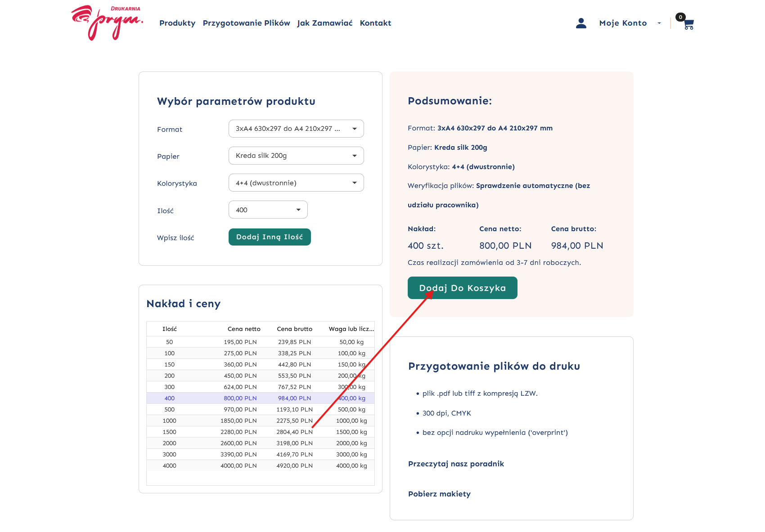The width and height of the screenshot is (765, 532).
Task: Open the shopping cart icon
Action: (x=688, y=24)
